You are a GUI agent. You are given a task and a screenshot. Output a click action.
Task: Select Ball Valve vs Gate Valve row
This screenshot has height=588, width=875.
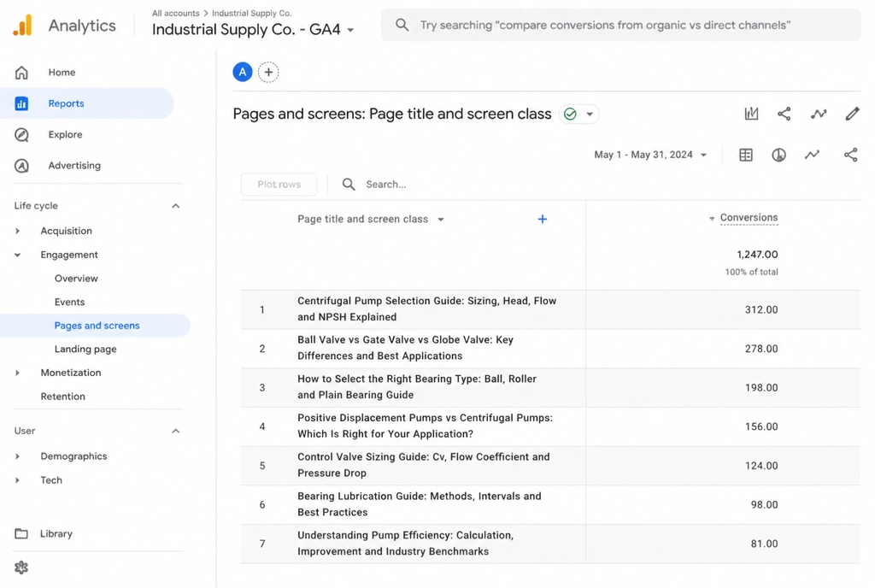(x=550, y=349)
